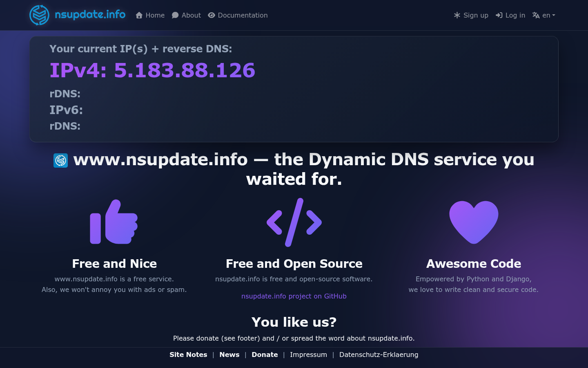Image resolution: width=588 pixels, height=368 pixels.
Task: Click the asterisk icon beside Sign up
Action: [x=457, y=15]
